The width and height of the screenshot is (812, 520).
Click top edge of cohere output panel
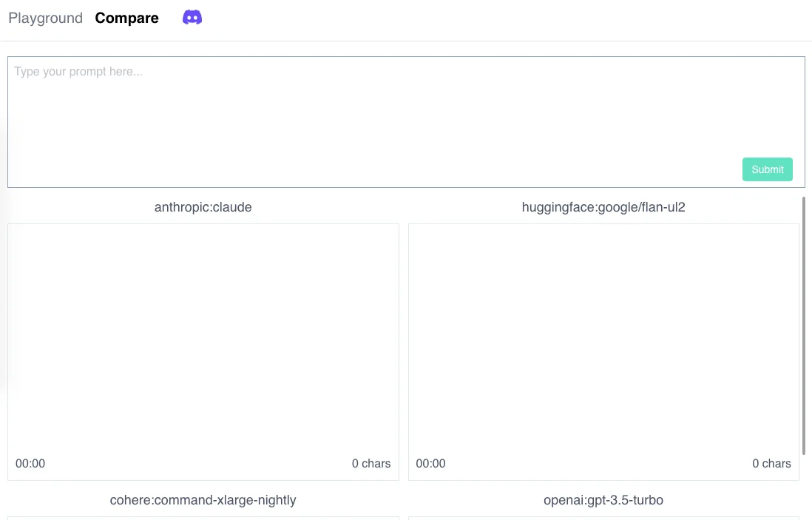(x=203, y=518)
